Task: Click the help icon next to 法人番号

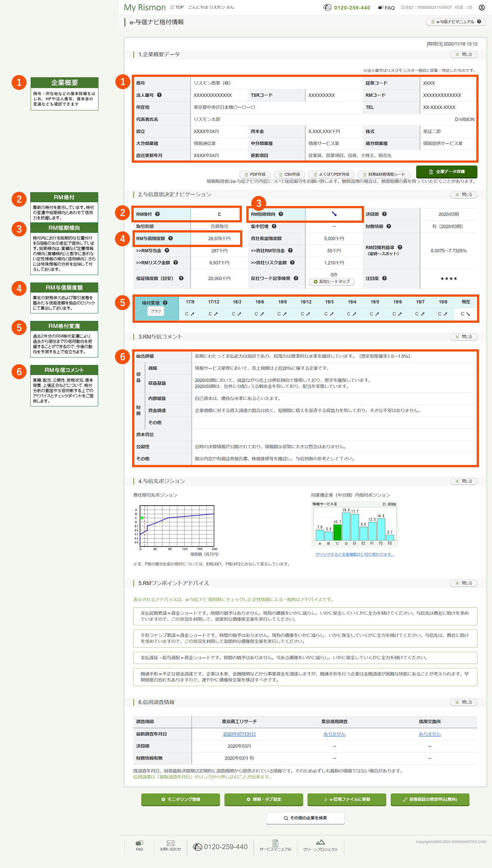Action: pos(159,95)
